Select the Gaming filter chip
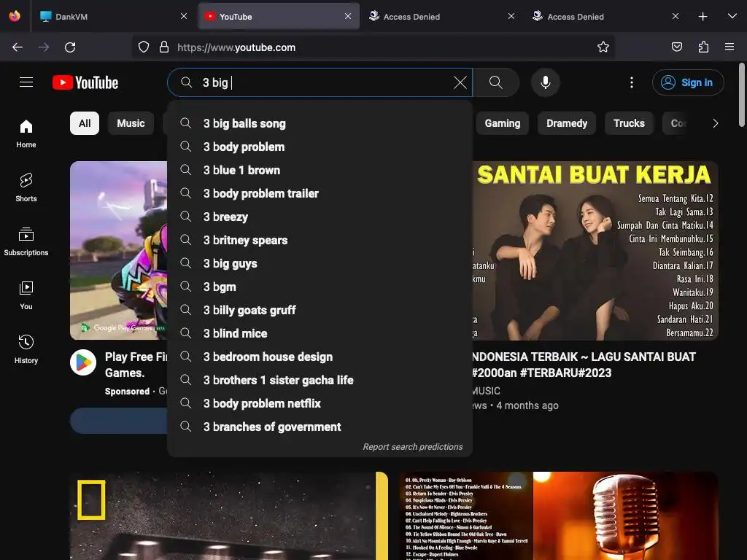Image resolution: width=747 pixels, height=560 pixels. point(502,123)
